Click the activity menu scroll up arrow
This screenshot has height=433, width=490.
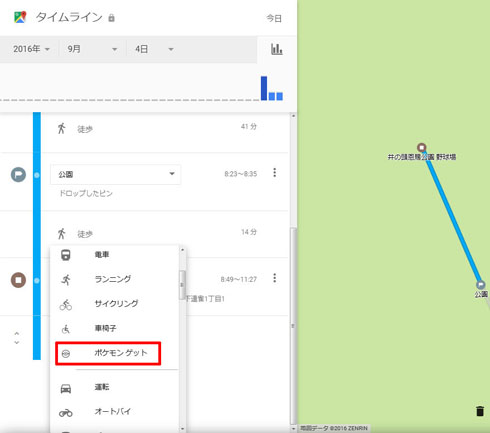pyautogui.click(x=182, y=250)
